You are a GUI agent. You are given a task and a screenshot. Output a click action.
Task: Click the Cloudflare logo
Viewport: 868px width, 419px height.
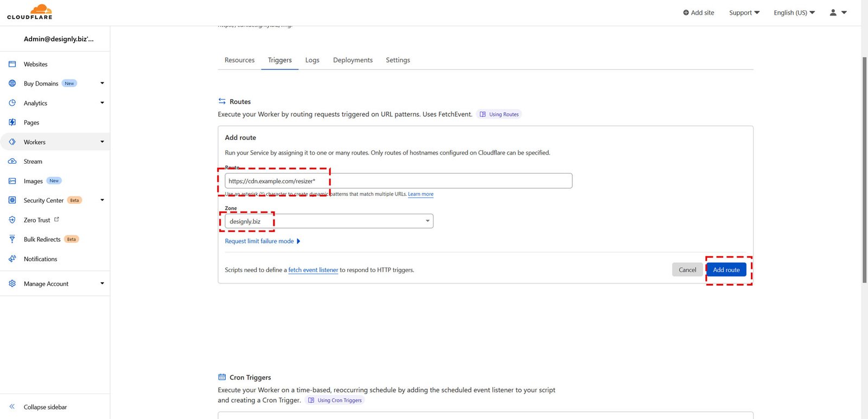point(30,12)
